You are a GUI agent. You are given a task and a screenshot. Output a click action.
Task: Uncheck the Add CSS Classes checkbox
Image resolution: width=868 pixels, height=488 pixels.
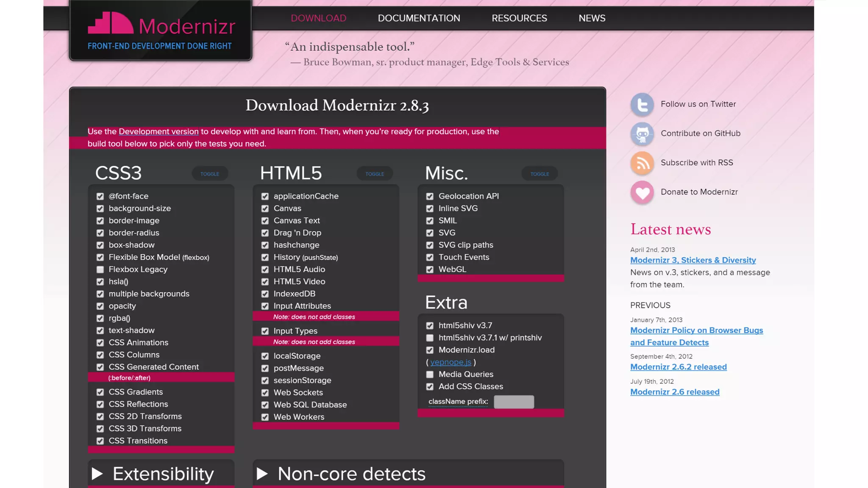(x=430, y=387)
